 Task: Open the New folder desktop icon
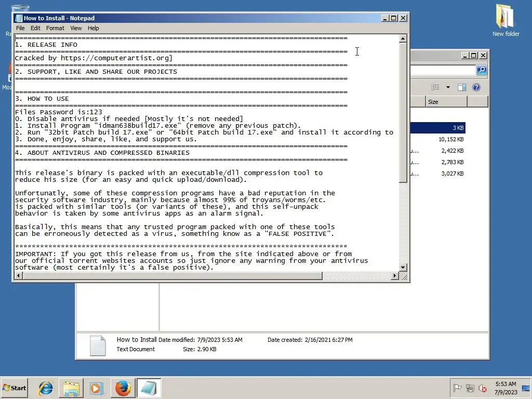pos(506,20)
